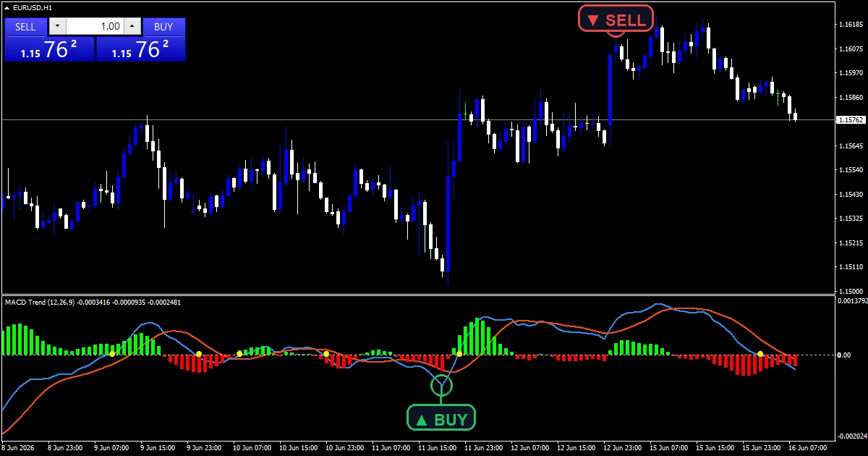Increase trade volume with the up arrow
The width and height of the screenshot is (868, 456).
click(x=132, y=27)
